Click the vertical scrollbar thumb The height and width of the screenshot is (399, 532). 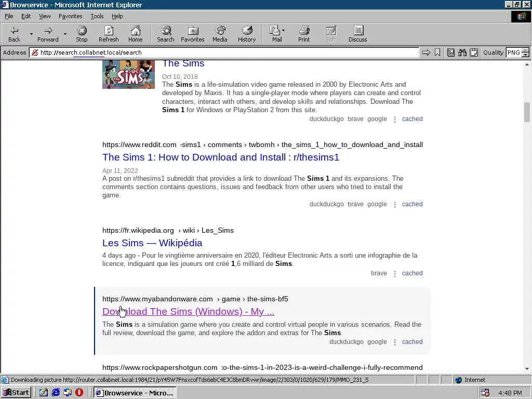click(x=527, y=112)
